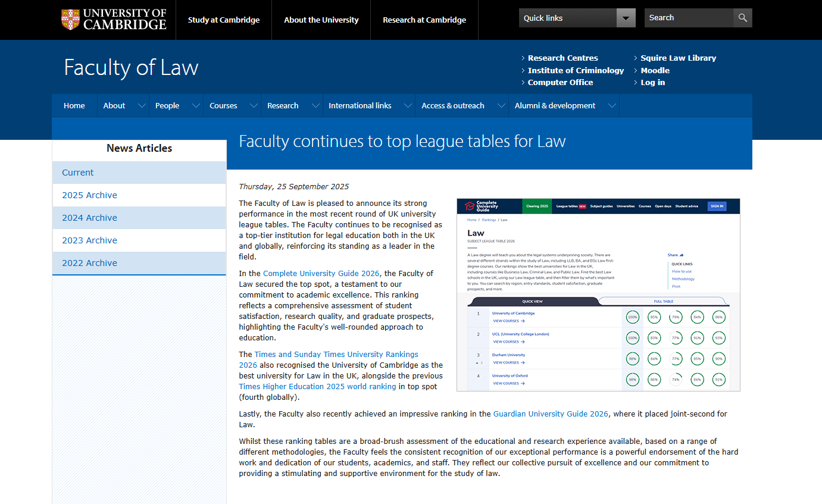
Task: Open Study at Cambridge menu
Action: point(224,20)
